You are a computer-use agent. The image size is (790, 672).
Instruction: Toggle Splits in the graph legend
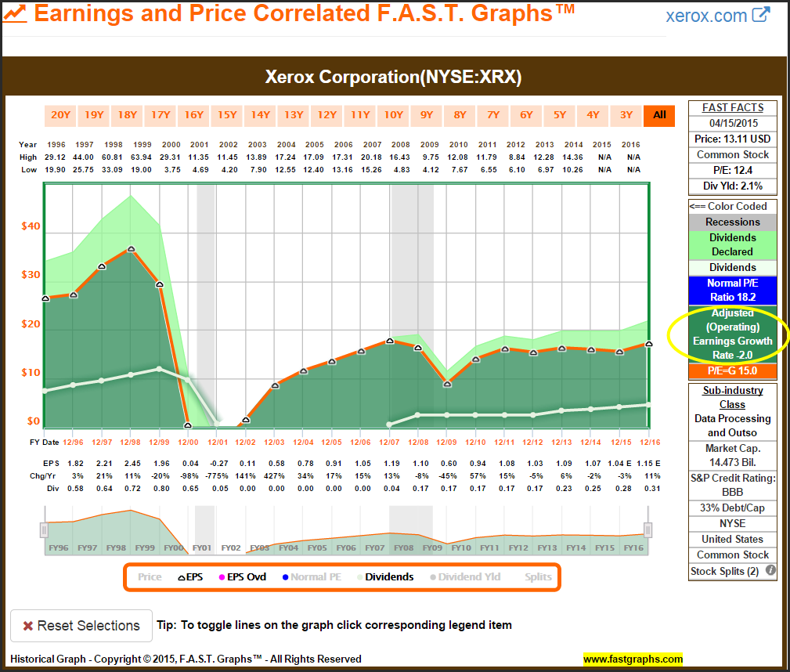[538, 577]
